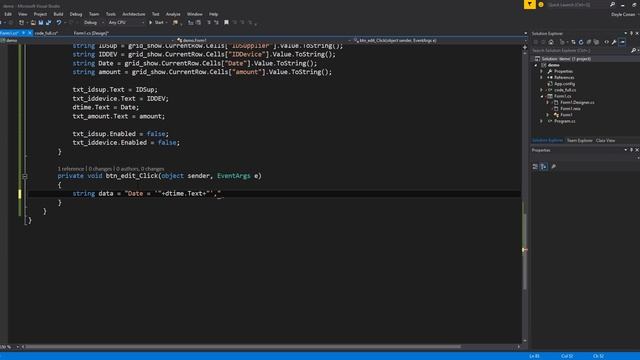Close the Form1.cs editor tab
The width and height of the screenshot is (640, 360).
[30, 33]
